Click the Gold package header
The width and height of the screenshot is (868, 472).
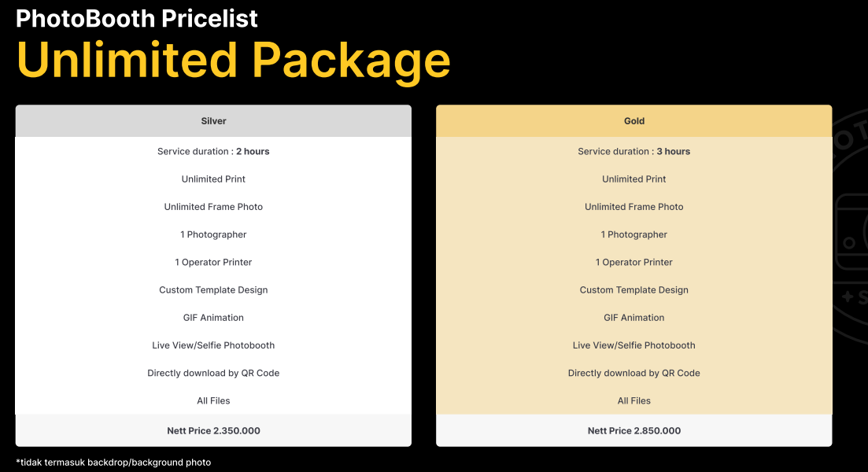(633, 120)
